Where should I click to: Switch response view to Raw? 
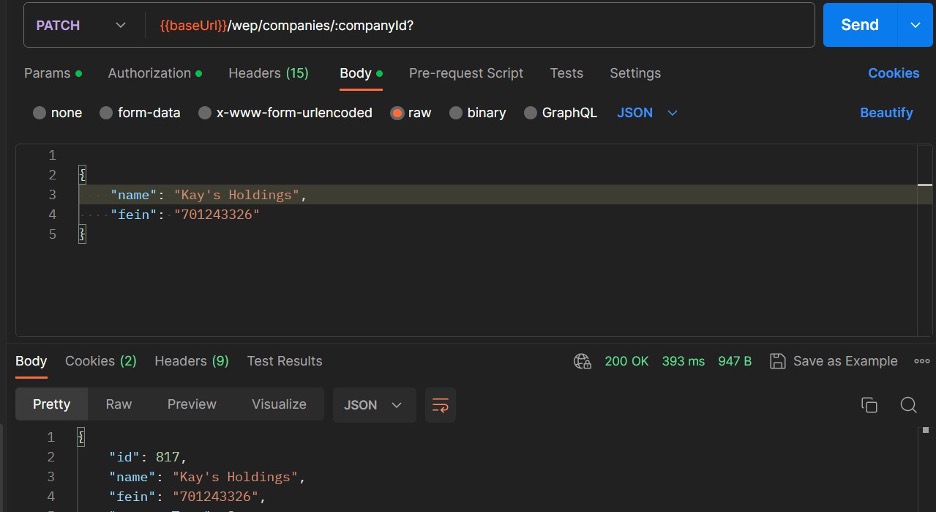coord(119,404)
